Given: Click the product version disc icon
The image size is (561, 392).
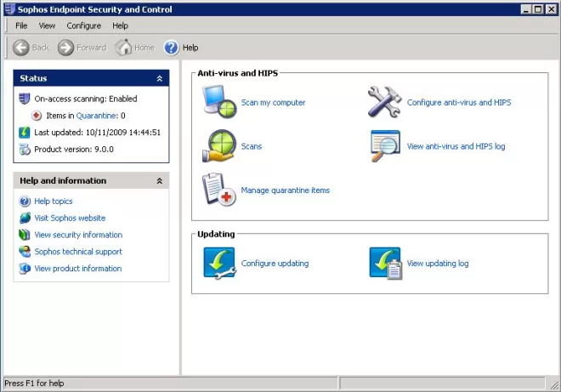Looking at the screenshot, I should click(x=25, y=149).
